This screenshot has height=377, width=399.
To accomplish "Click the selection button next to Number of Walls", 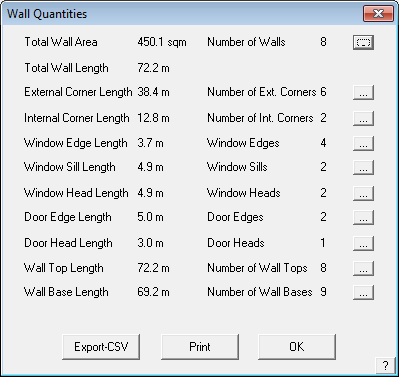I will coord(363,42).
